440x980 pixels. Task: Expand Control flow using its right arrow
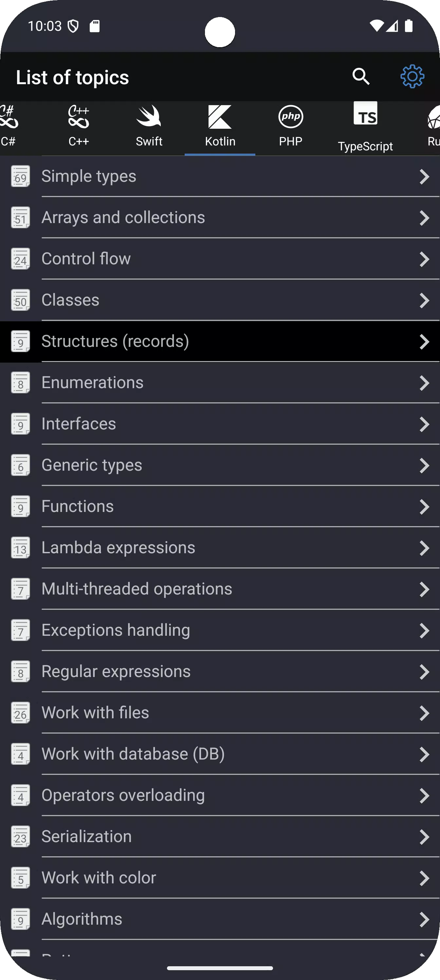click(424, 259)
